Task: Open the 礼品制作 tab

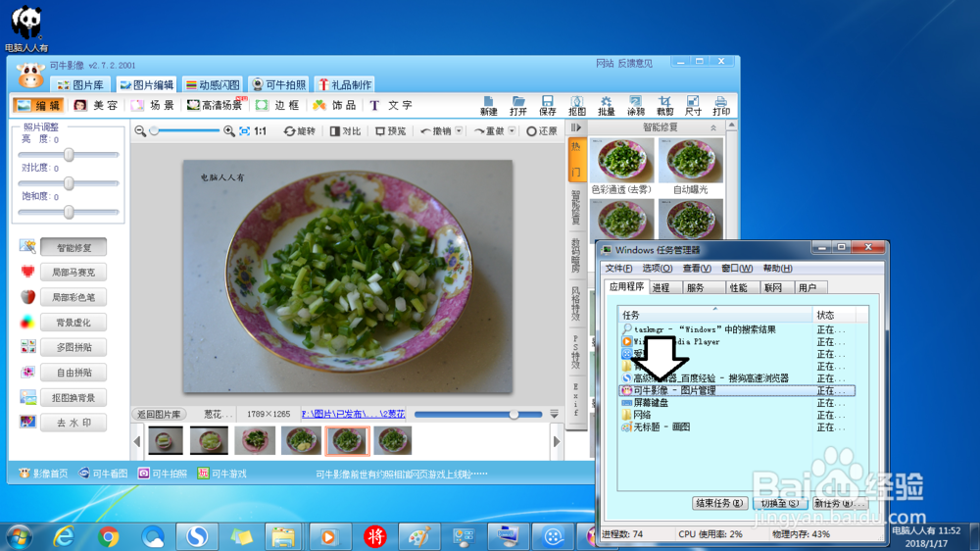Action: pyautogui.click(x=345, y=85)
